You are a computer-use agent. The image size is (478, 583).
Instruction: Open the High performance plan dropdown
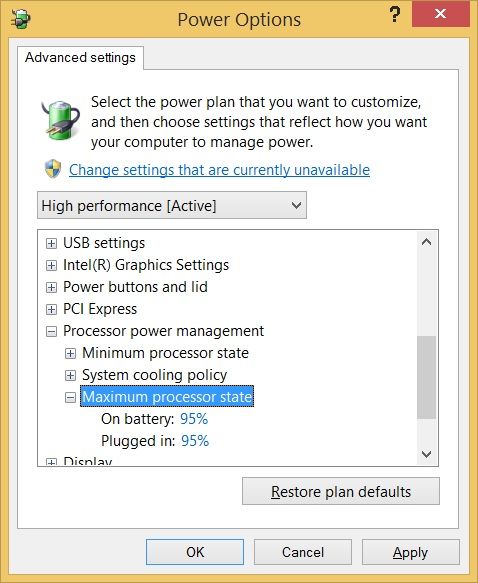pos(172,205)
